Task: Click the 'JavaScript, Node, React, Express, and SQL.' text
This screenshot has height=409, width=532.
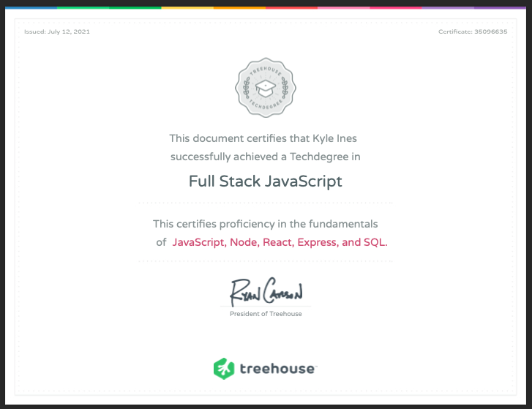Action: (x=280, y=242)
